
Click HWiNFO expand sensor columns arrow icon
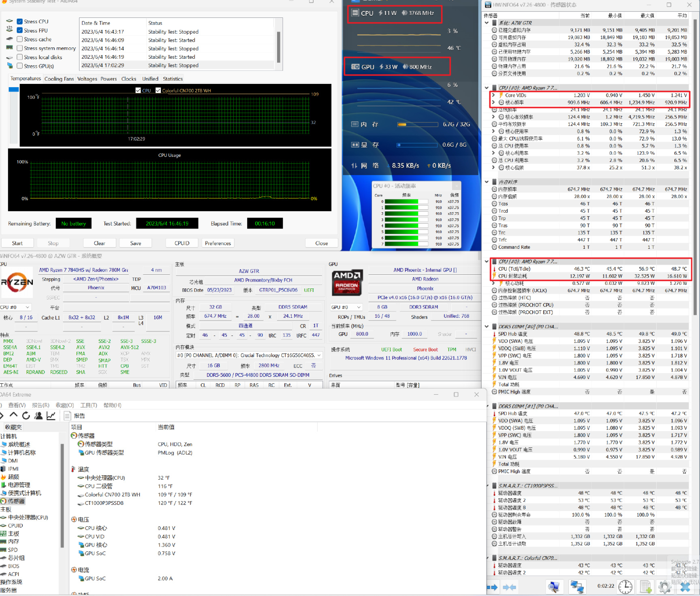tap(492, 587)
